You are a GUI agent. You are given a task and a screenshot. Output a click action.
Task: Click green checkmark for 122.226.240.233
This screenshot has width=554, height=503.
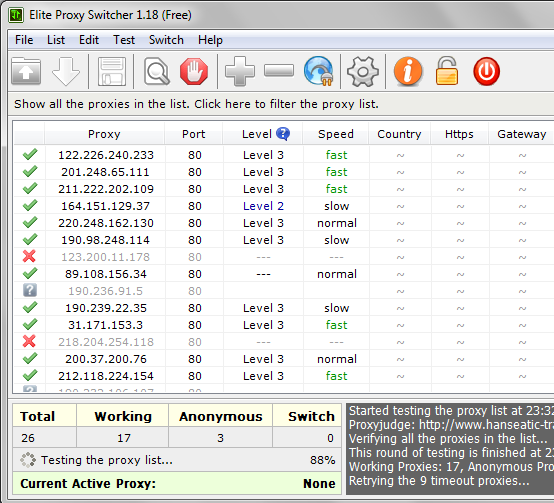(30, 154)
